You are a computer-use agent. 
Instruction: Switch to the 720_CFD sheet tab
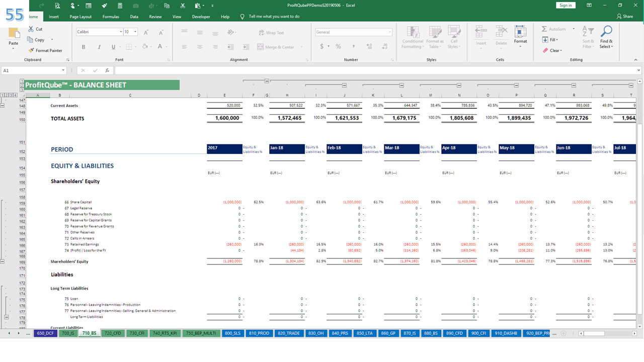[112, 333]
